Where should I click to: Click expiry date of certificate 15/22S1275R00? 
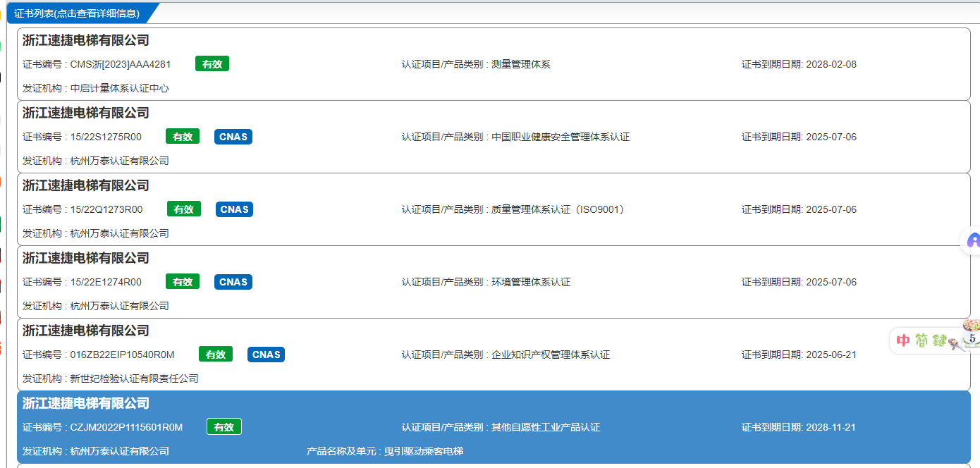pos(831,137)
